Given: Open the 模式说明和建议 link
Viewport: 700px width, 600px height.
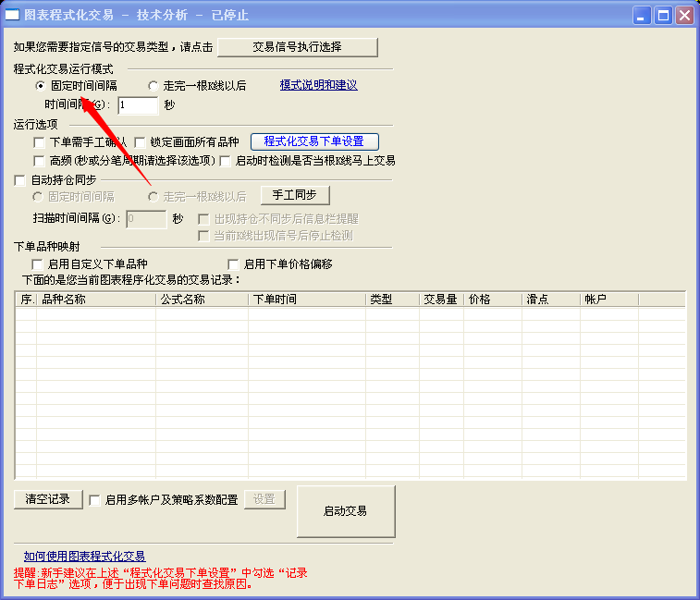Looking at the screenshot, I should point(318,85).
